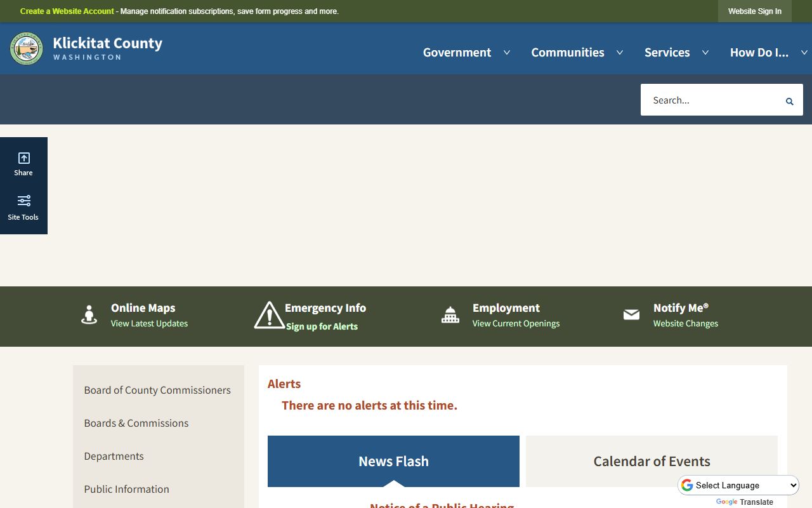The height and width of the screenshot is (508, 812).
Task: Open the Select Language dropdown
Action: [x=738, y=485]
